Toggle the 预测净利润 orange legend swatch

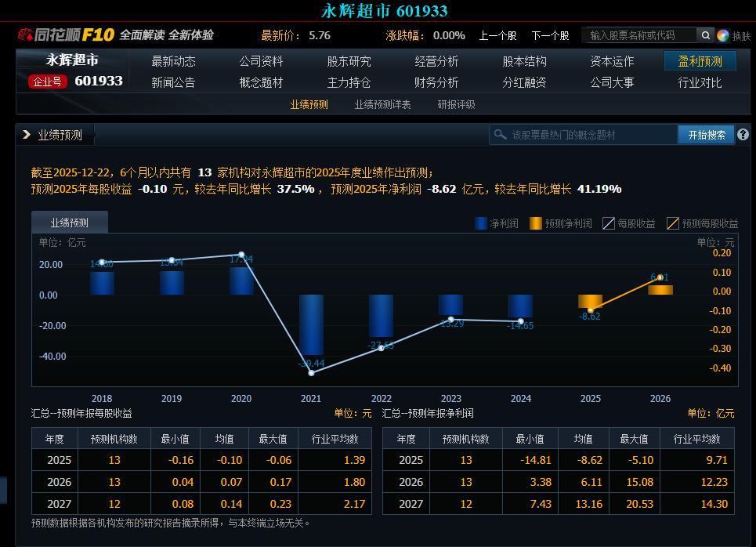coord(536,223)
